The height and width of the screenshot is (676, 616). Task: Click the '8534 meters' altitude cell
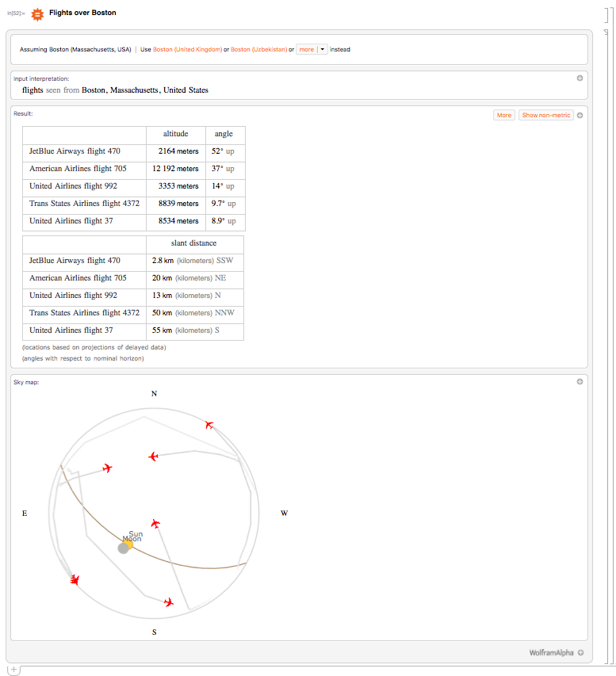(x=178, y=221)
